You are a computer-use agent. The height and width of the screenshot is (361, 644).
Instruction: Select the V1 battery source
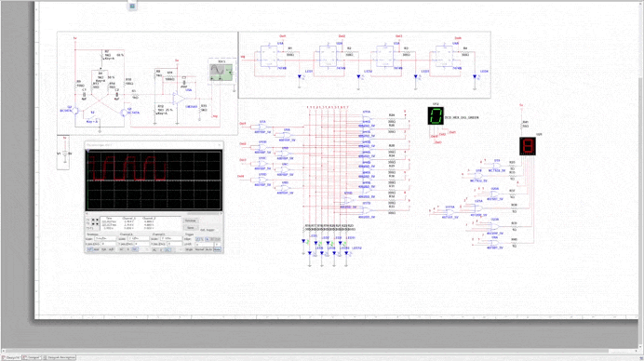(x=65, y=154)
